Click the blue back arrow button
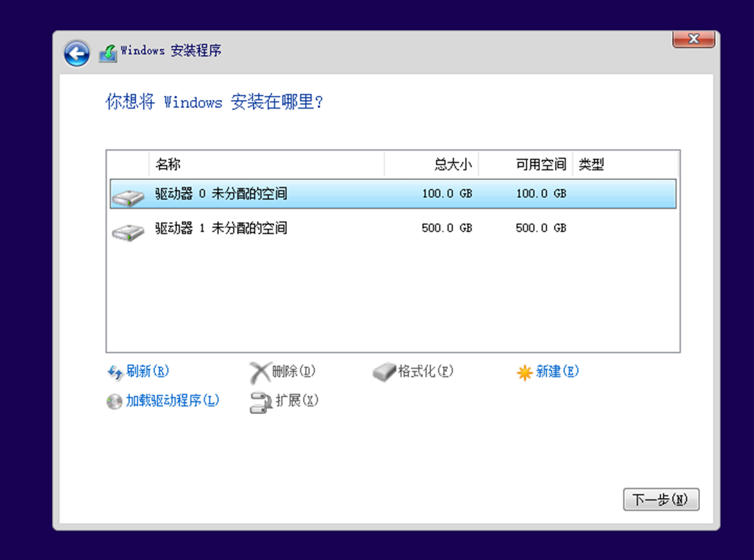The width and height of the screenshot is (754, 560). click(x=77, y=53)
